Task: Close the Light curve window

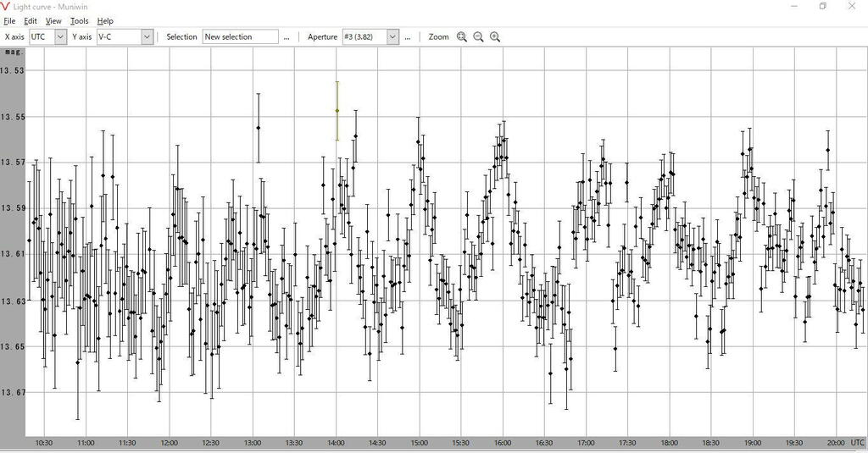Action: coord(852,6)
